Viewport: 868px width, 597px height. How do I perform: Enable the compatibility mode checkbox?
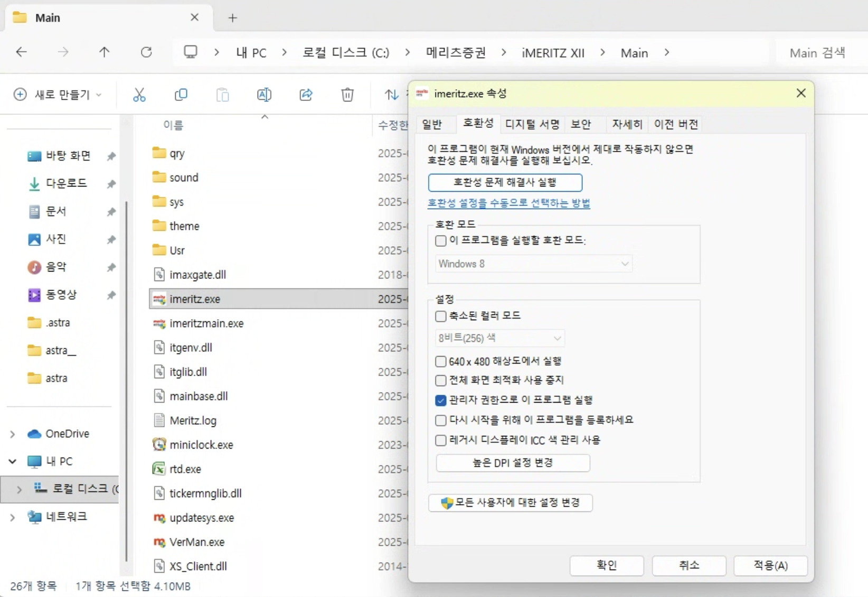pyautogui.click(x=441, y=241)
